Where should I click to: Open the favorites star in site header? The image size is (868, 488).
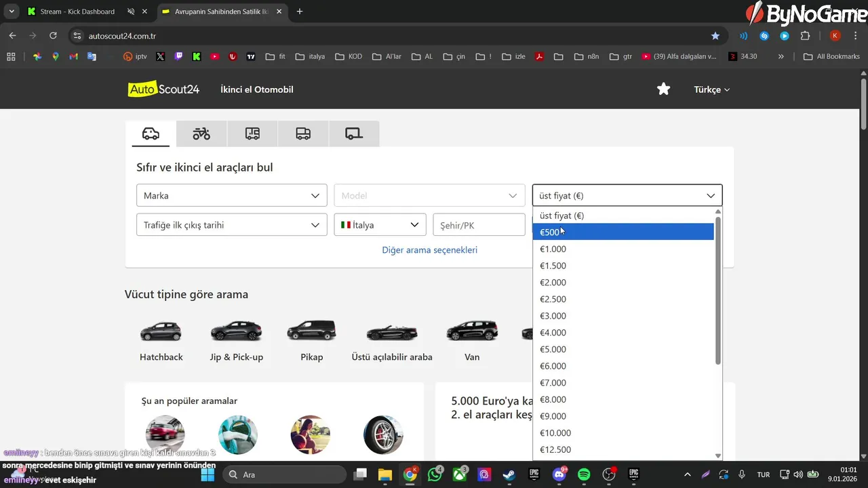tap(664, 89)
